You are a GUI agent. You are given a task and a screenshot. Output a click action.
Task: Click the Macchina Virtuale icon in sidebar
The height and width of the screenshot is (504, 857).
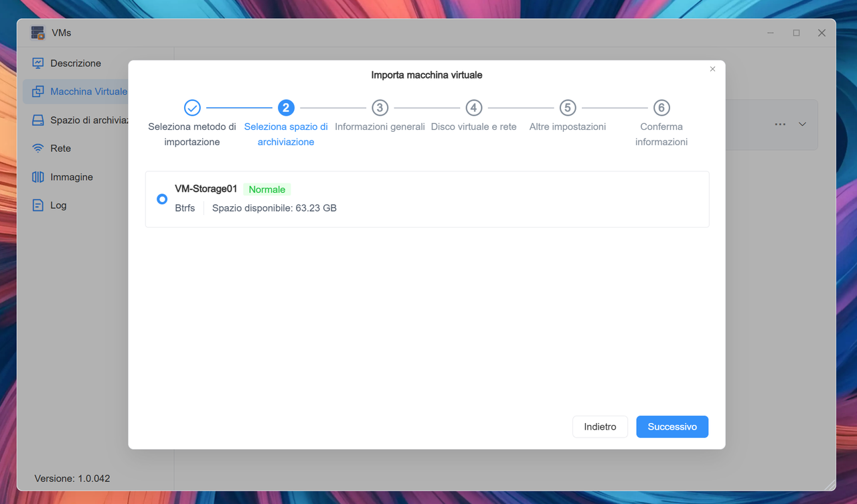tap(38, 91)
